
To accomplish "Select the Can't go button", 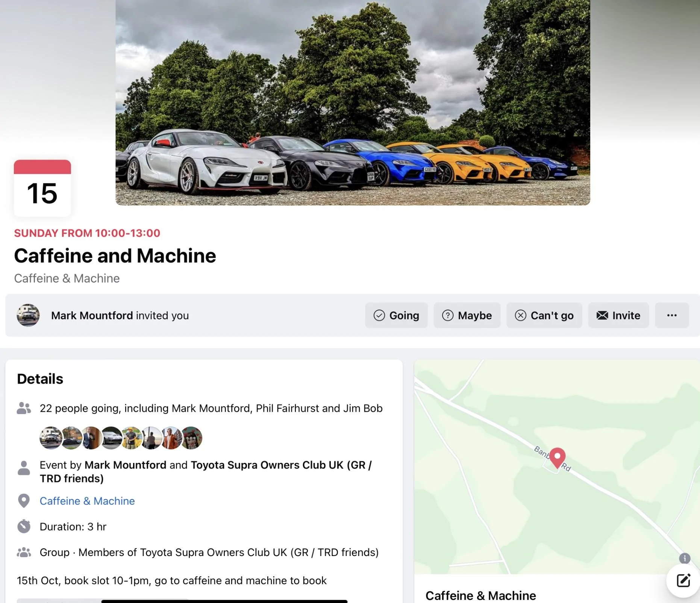I will point(544,315).
